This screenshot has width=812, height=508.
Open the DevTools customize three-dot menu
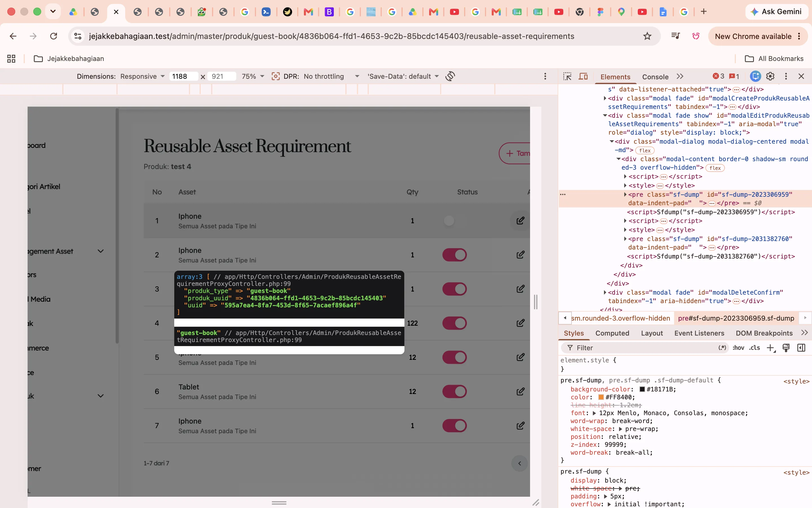tap(786, 76)
